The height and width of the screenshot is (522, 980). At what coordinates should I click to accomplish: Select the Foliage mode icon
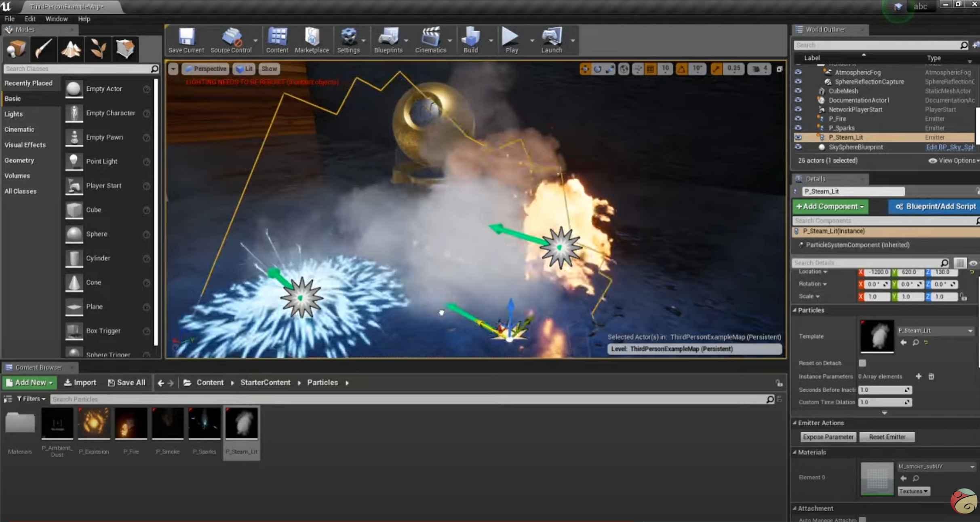98,49
